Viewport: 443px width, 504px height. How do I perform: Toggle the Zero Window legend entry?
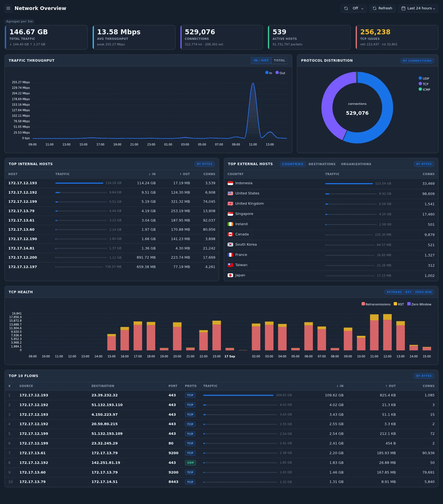(x=419, y=304)
